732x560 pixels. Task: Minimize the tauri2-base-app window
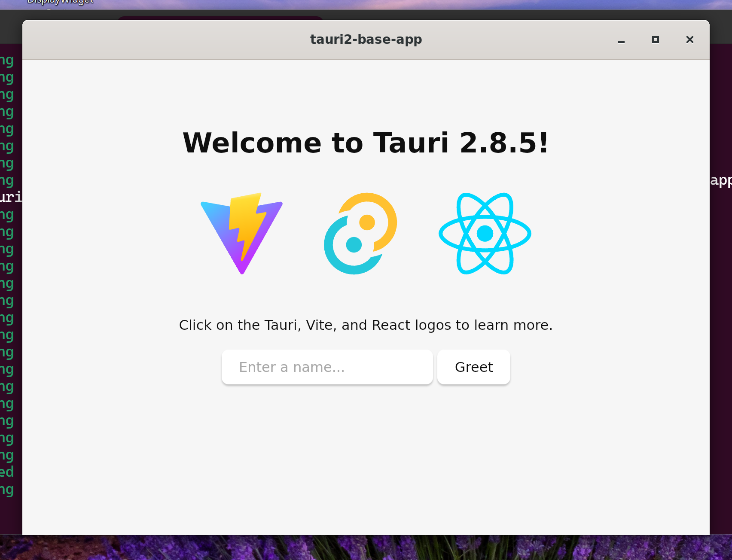click(621, 40)
